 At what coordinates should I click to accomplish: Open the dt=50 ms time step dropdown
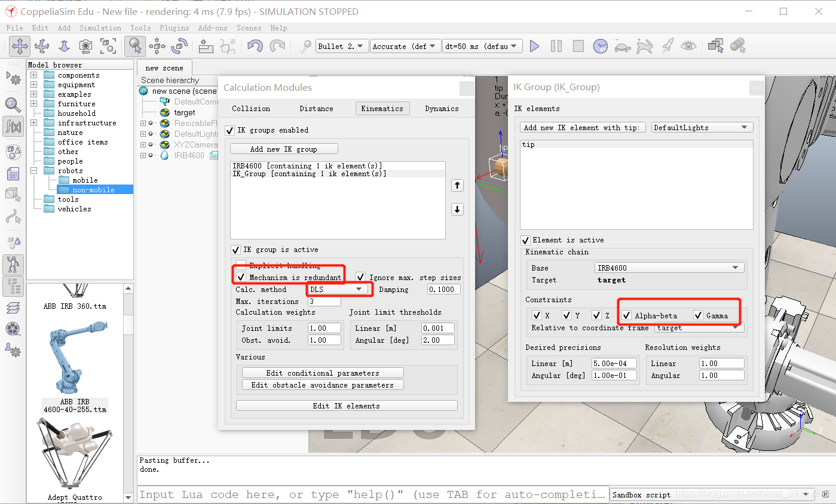point(483,46)
